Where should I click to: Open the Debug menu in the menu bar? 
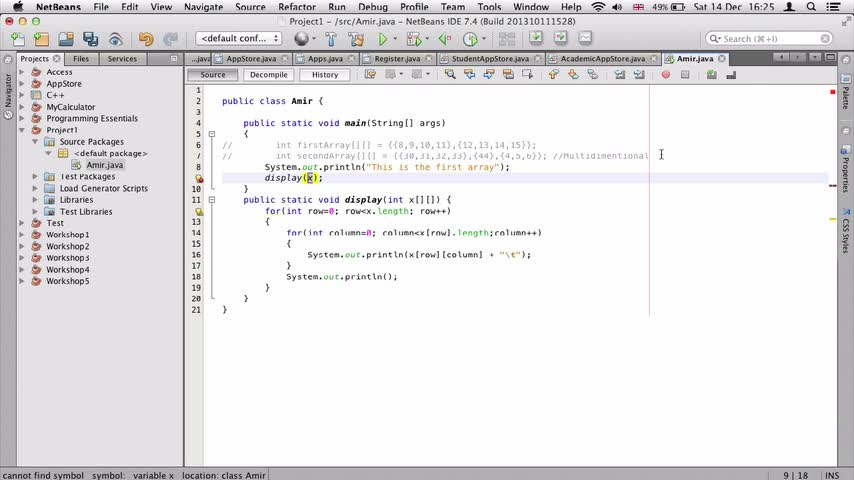point(373,7)
